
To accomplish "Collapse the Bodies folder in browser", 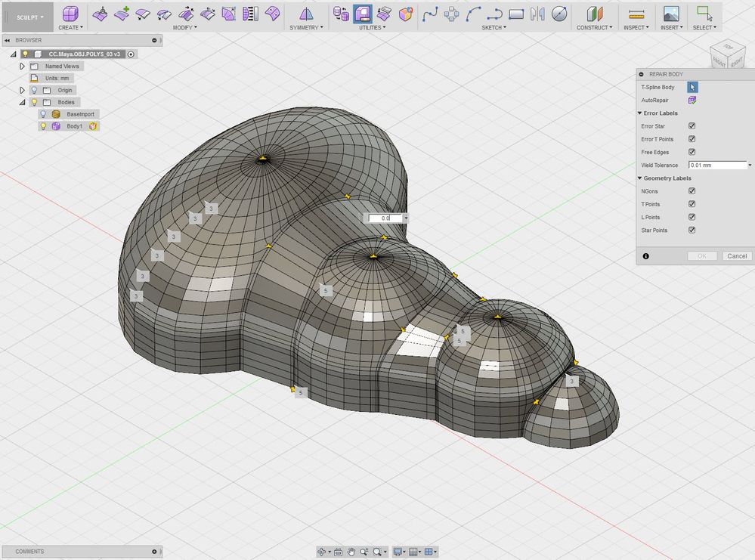I will pos(22,102).
